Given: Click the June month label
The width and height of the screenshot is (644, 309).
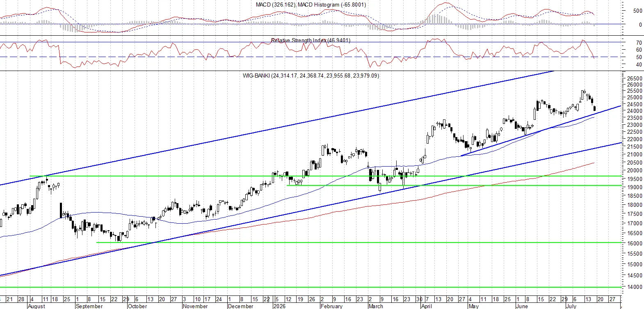Looking at the screenshot, I should 522,306.
